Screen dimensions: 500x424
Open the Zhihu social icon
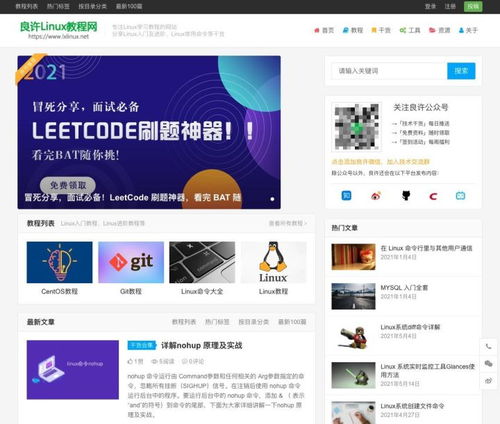(347, 196)
